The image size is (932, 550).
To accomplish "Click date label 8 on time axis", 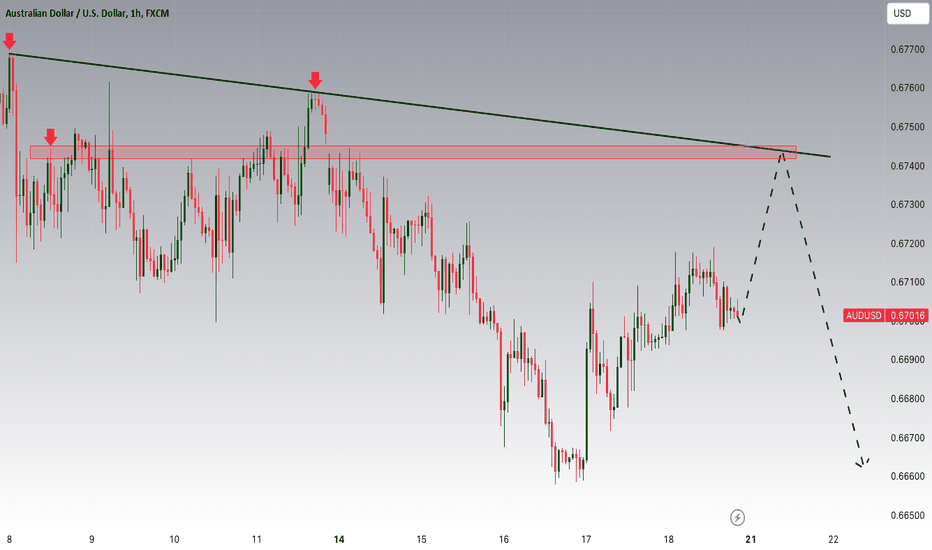I will tap(9, 540).
